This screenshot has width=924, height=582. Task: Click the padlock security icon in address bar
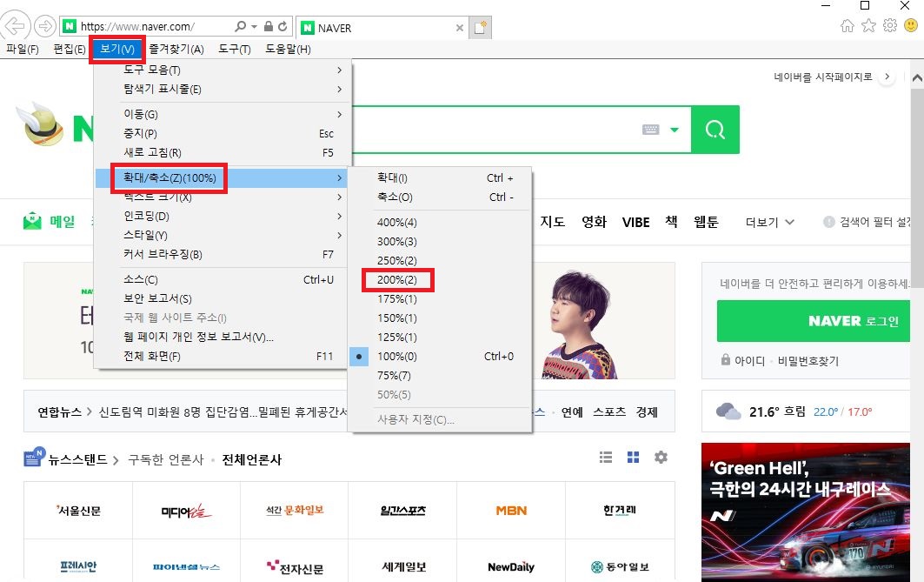[268, 27]
